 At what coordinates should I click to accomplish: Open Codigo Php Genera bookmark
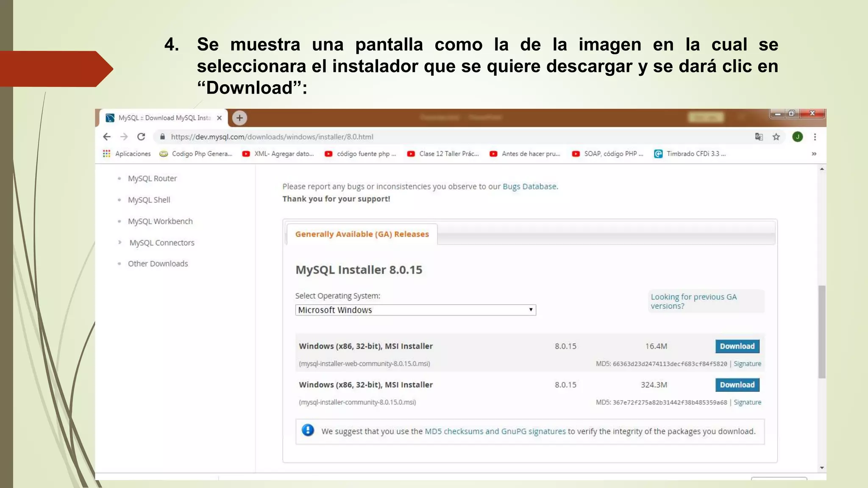tap(196, 154)
